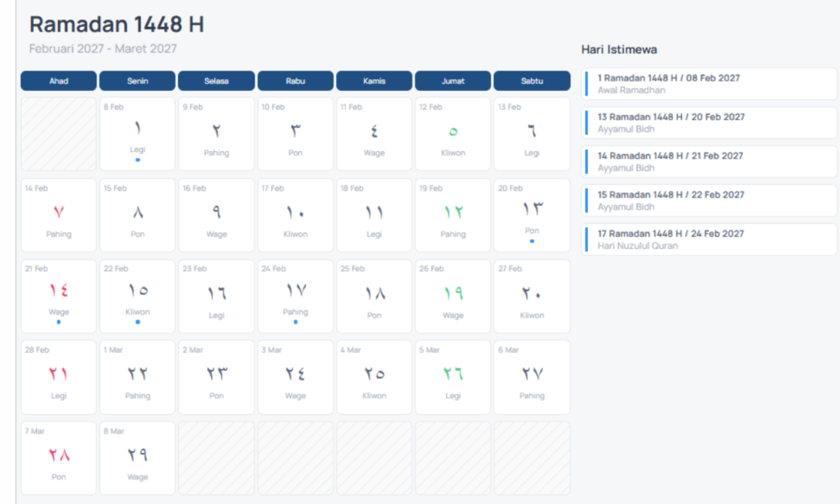Image resolution: width=840 pixels, height=504 pixels.
Task: Select the 12 Feb Kliwon day cell
Action: pyautogui.click(x=453, y=134)
